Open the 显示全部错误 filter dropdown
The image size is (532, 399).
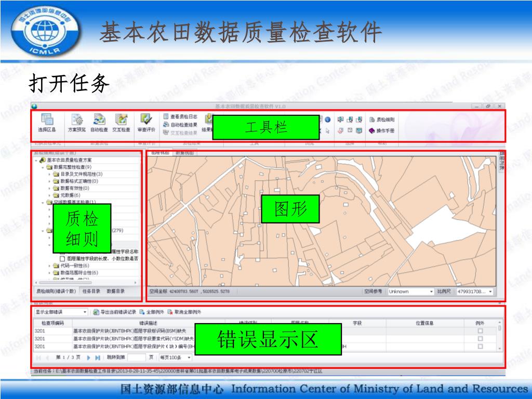(x=61, y=312)
